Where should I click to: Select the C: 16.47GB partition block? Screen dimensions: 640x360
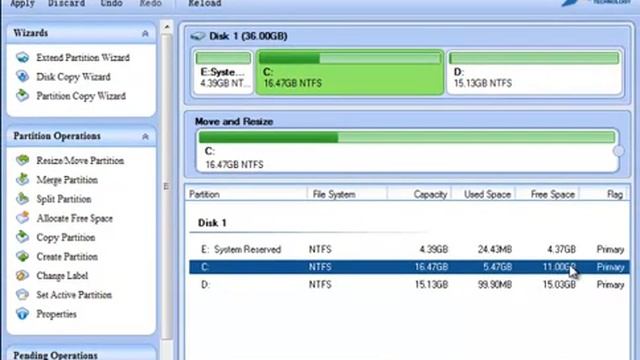pyautogui.click(x=350, y=72)
